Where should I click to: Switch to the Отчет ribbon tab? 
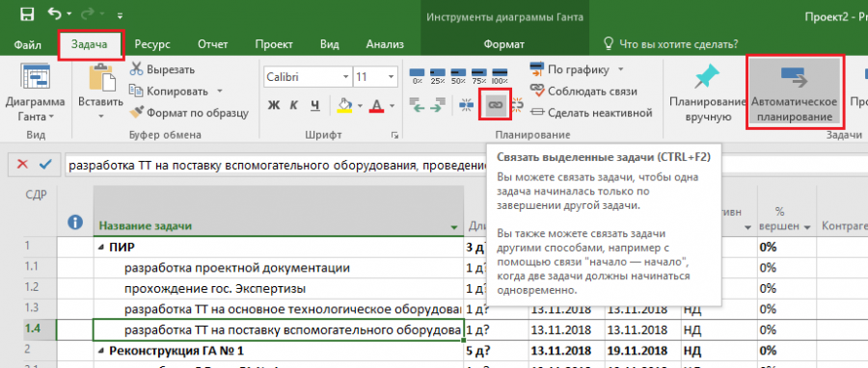tap(213, 44)
